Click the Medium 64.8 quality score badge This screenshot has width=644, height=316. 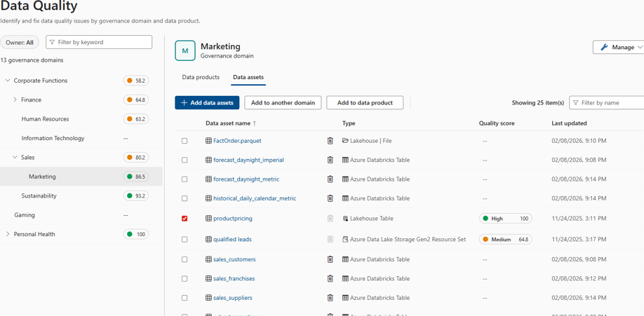point(505,240)
